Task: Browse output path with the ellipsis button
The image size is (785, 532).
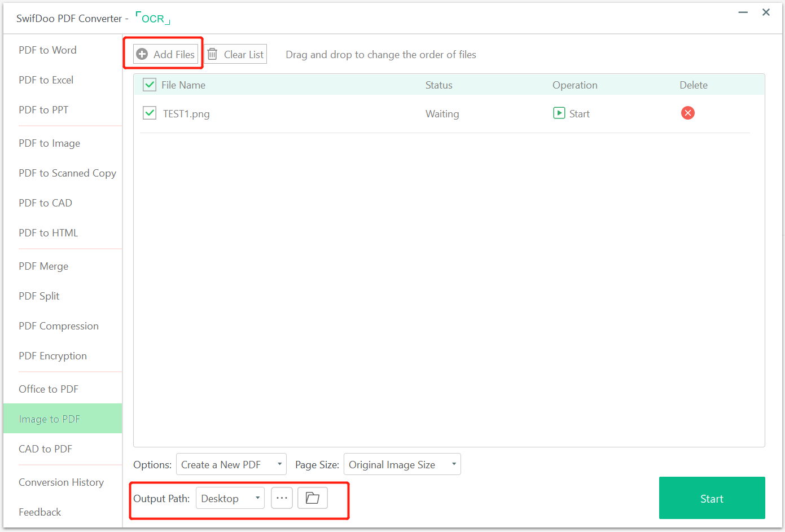Action: click(282, 498)
